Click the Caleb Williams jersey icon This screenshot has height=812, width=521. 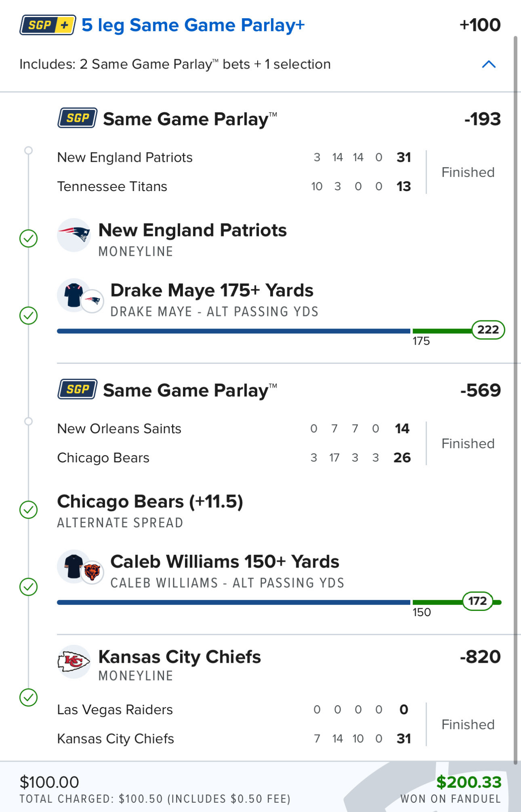pos(73,566)
